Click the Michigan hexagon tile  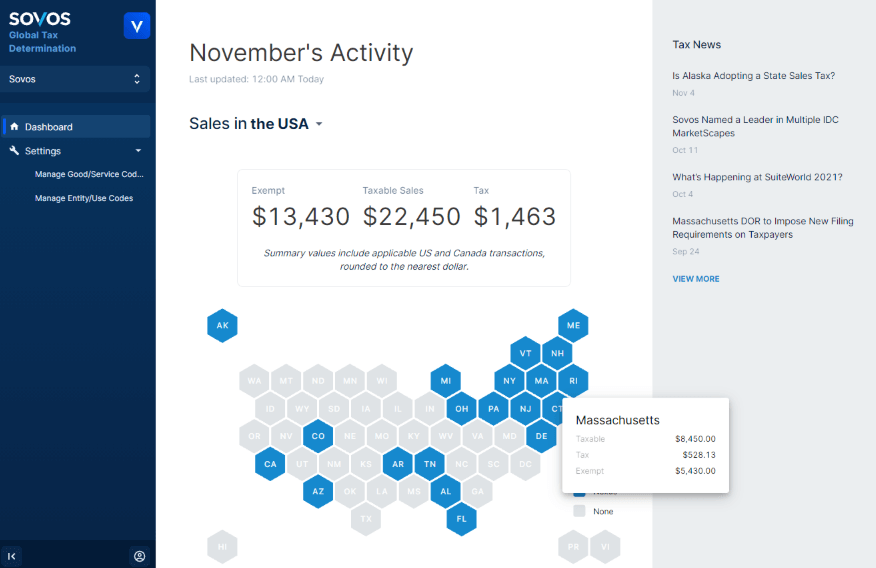[x=445, y=381]
